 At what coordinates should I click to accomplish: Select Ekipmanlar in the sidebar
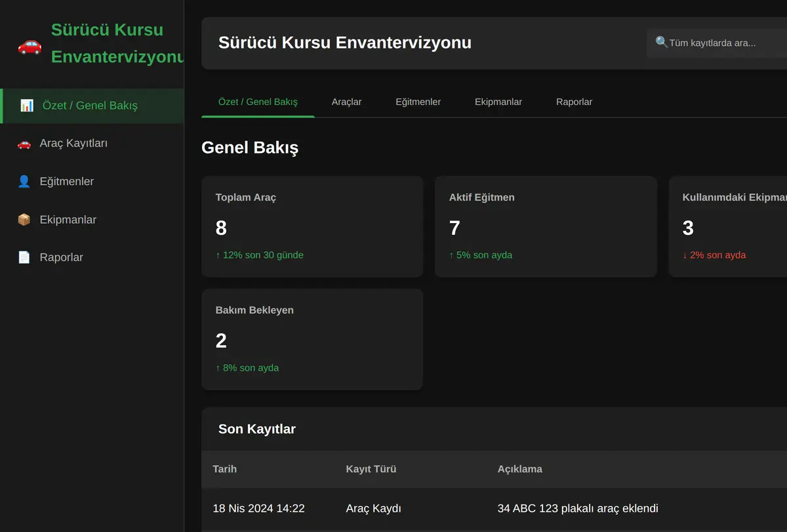92,220
